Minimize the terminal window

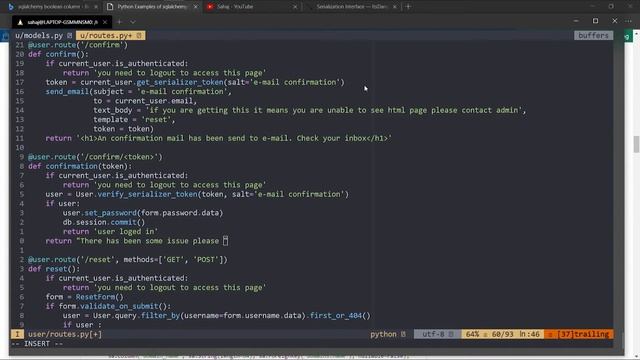pos(576,21)
